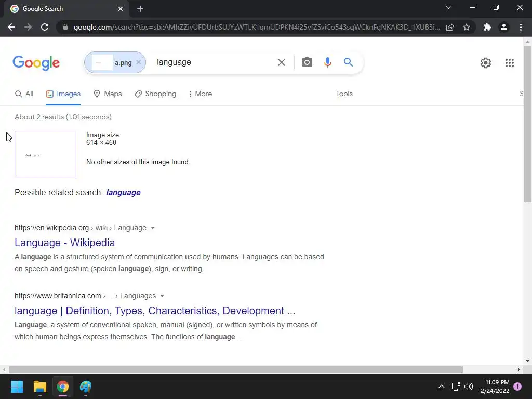
Task: Click the 'About 2 results' text
Action: 63,117
